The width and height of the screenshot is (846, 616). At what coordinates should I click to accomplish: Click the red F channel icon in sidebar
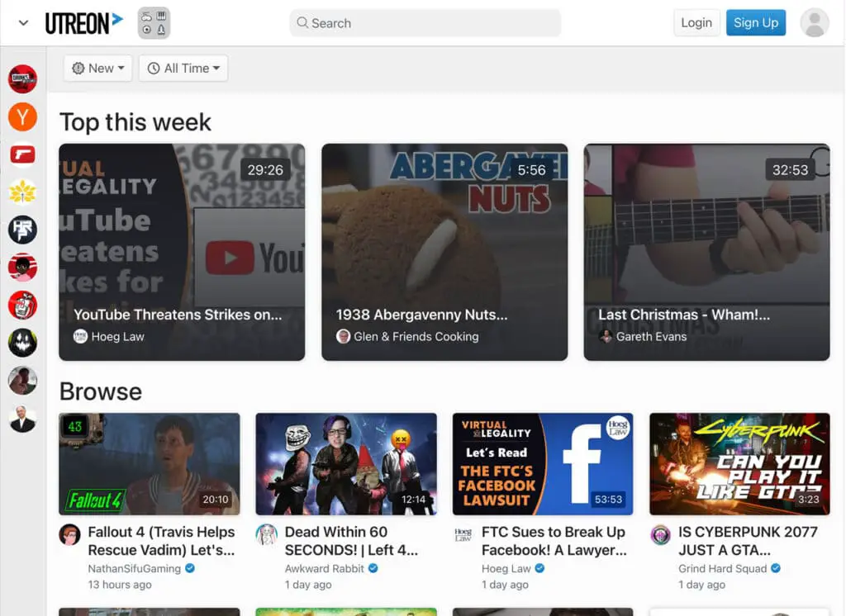point(22,154)
